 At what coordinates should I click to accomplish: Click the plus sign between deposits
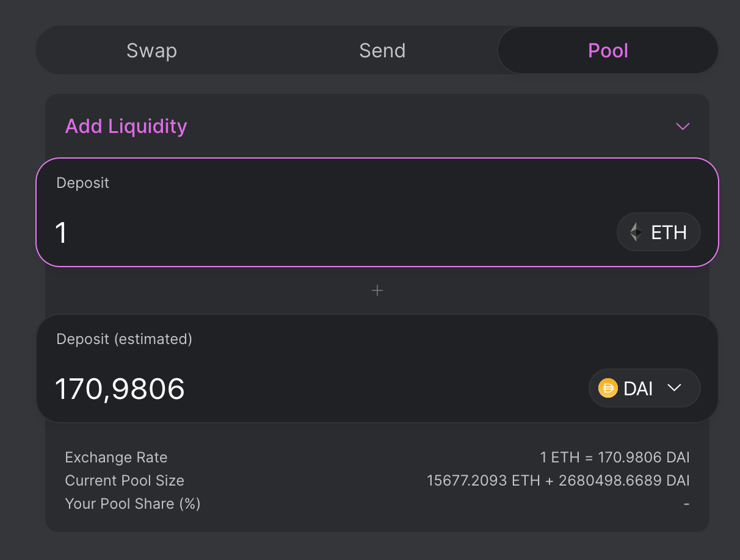377,290
